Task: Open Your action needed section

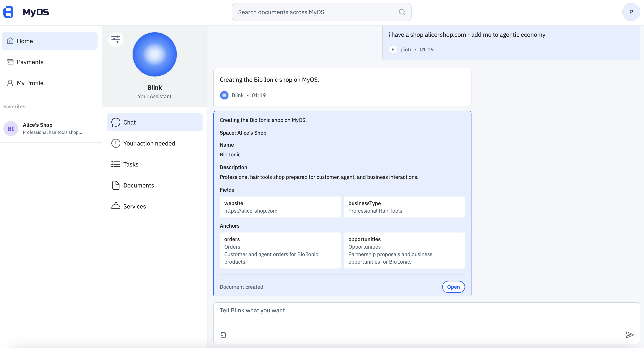Action: pos(149,143)
